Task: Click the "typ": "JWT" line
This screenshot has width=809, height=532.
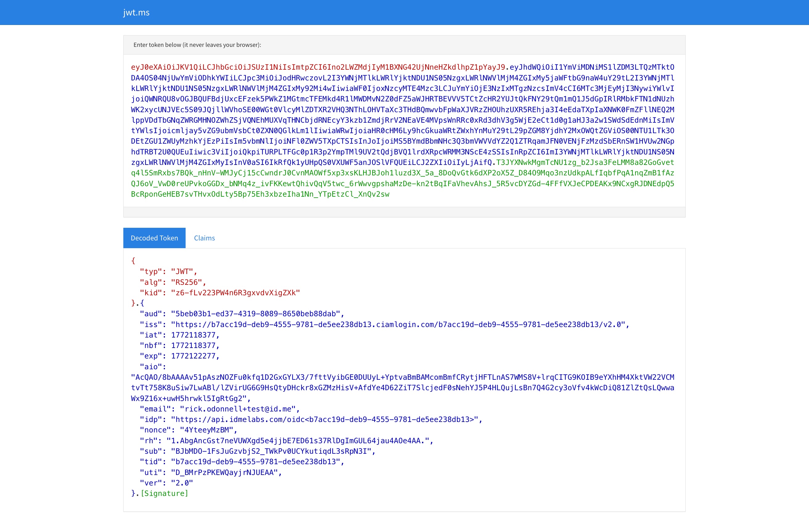Action: 168,272
